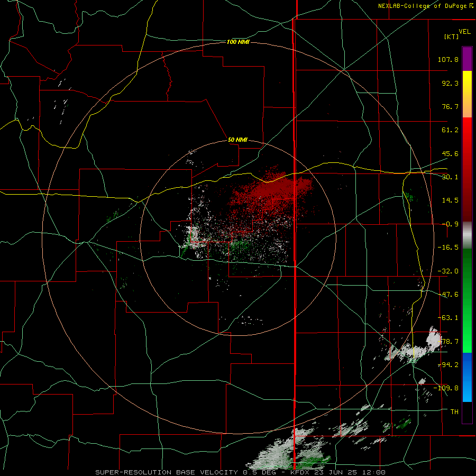The image size is (476, 476).
Task: Pick the purple segment topping the color bar
Action: click(x=467, y=59)
